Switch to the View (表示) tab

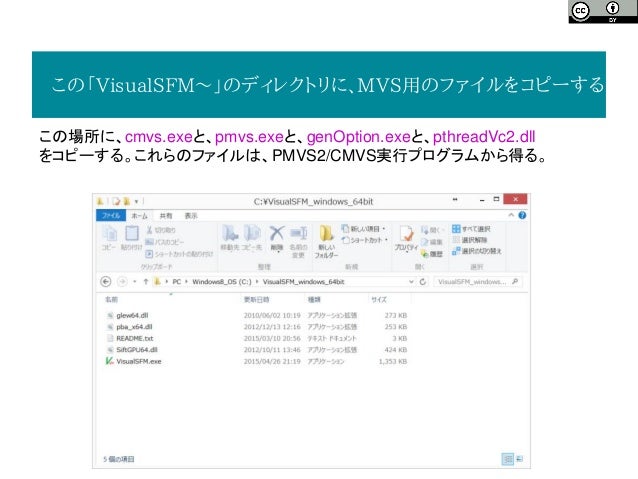pos(191,216)
